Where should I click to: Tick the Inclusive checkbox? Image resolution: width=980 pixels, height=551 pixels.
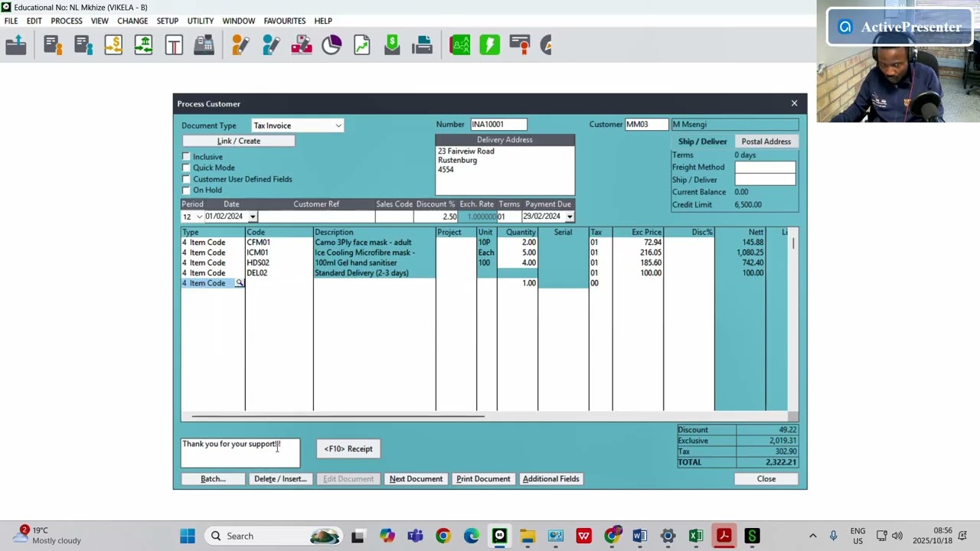click(x=186, y=157)
